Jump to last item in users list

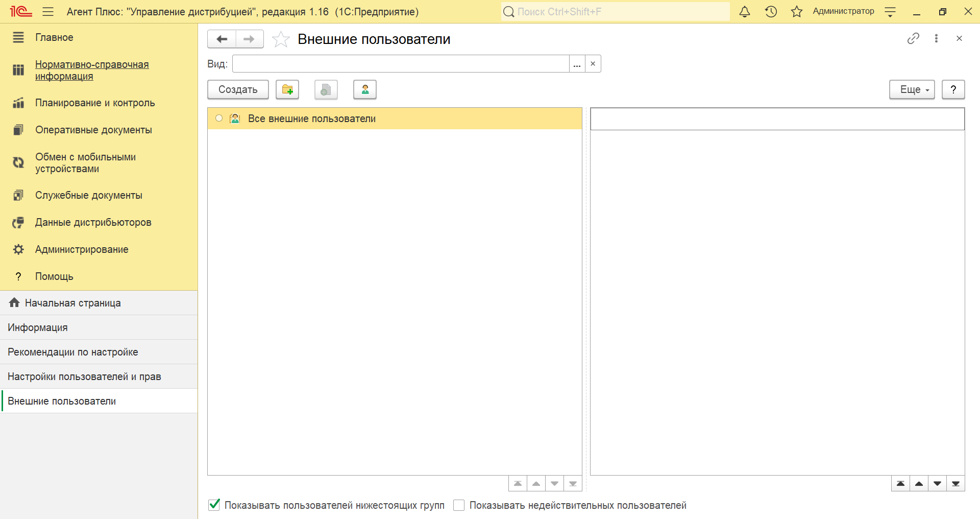[955, 483]
